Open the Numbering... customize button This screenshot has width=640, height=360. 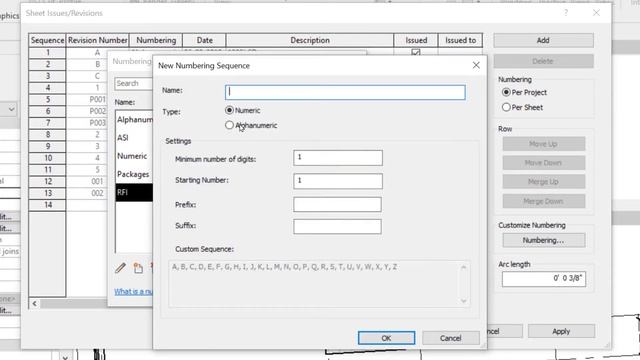544,240
